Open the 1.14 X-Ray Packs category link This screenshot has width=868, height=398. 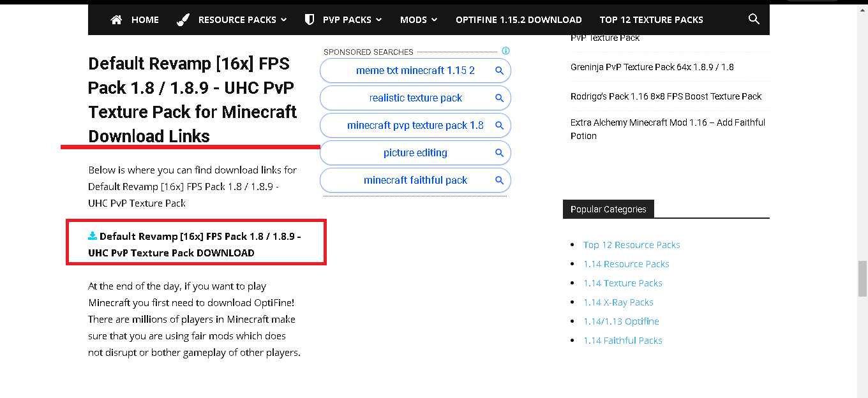point(618,302)
